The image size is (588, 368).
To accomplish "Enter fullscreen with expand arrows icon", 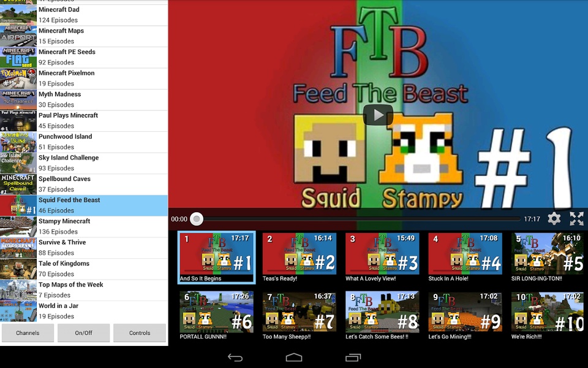I will [576, 218].
